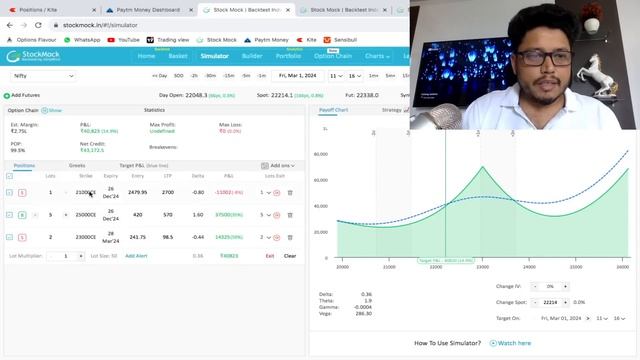
Task: Open Target On minute dropdown
Action: click(x=620, y=318)
